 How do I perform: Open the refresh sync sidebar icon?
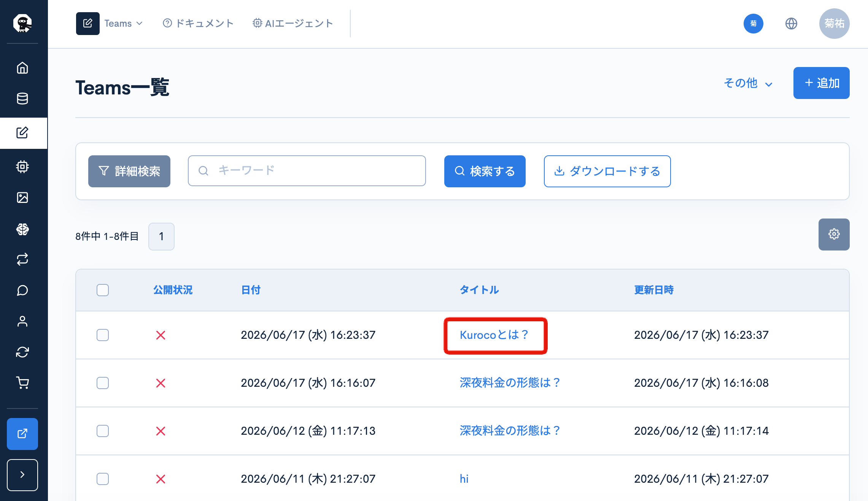[22, 352]
